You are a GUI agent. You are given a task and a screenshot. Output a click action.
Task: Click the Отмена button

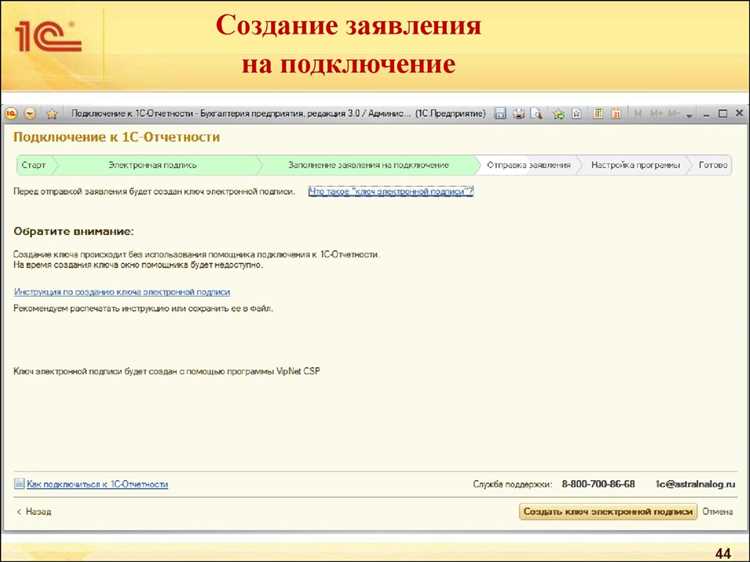[717, 512]
